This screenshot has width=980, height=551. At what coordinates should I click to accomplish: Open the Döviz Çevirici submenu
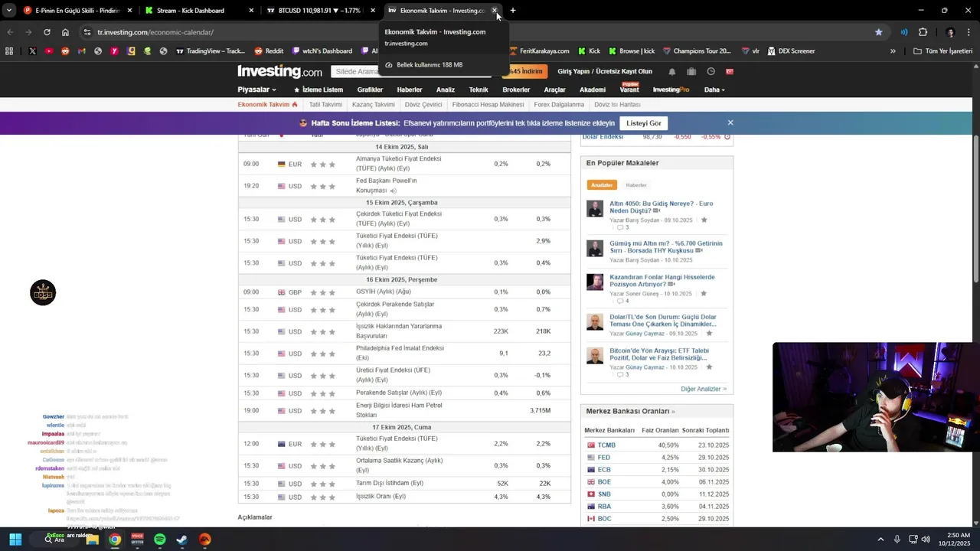(x=423, y=105)
